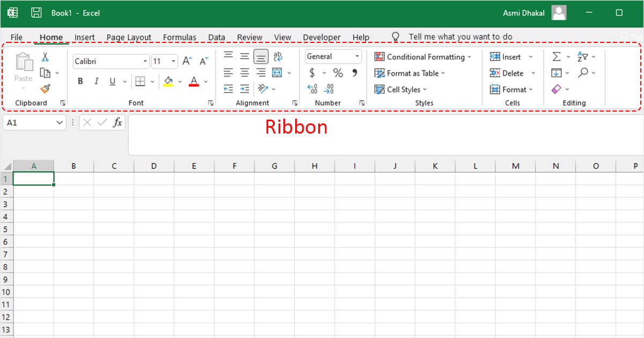Select the AutoSum icon
The image size is (644, 338).
[x=557, y=56]
